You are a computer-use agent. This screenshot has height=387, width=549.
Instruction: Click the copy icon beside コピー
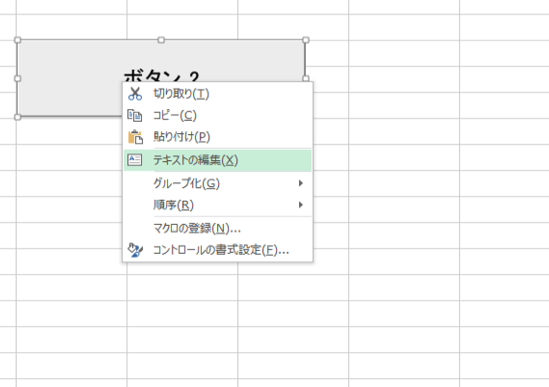(135, 116)
